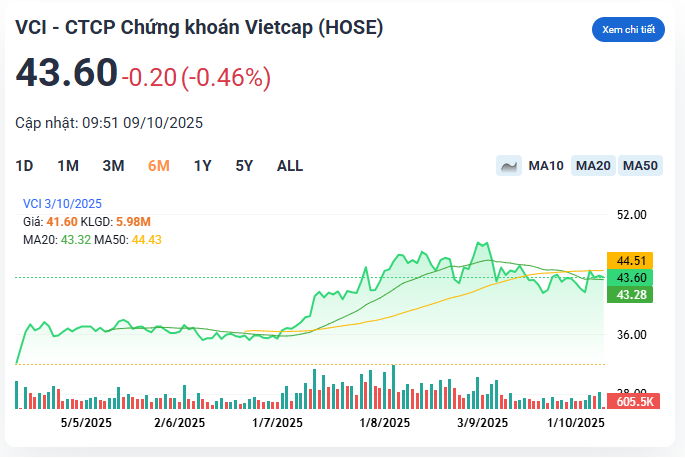Open details via "Xem chi tiết" button
685x458 pixels.
(x=628, y=30)
